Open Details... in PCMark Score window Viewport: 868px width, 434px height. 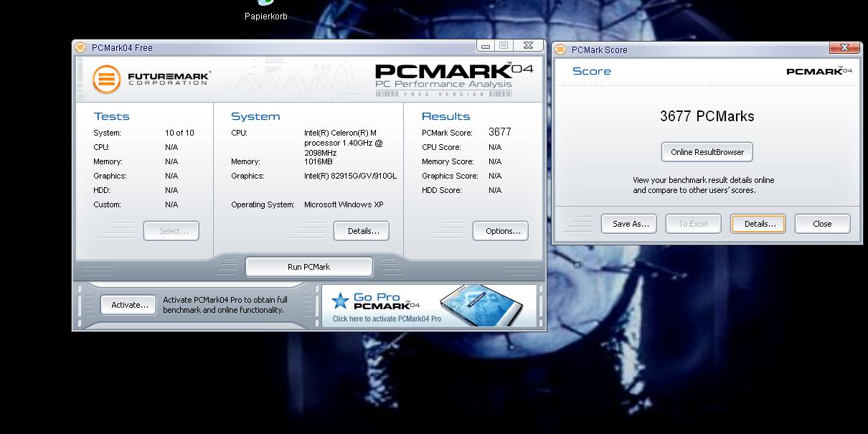758,224
